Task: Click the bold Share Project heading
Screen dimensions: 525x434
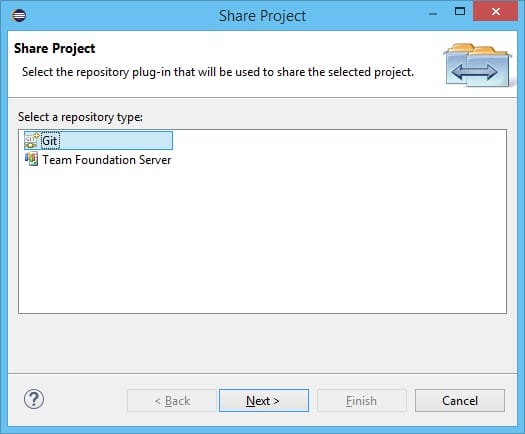Action: pos(55,49)
